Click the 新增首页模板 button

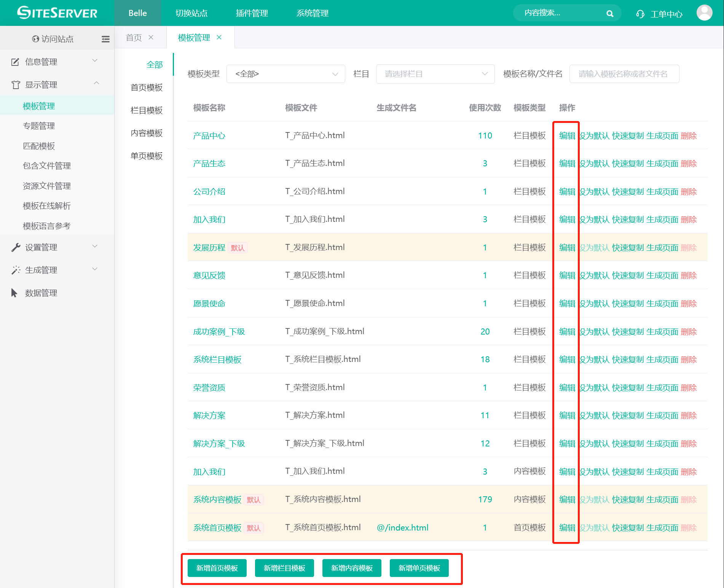[x=217, y=568]
